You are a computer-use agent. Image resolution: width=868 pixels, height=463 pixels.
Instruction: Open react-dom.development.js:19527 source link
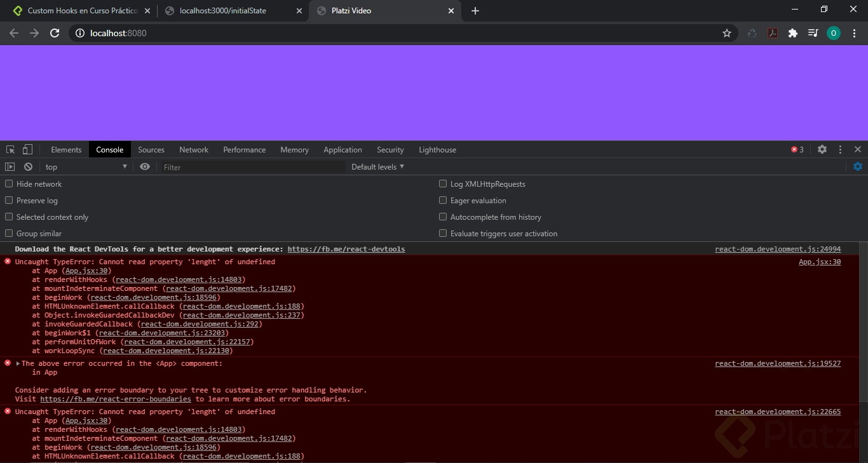[x=778, y=363]
